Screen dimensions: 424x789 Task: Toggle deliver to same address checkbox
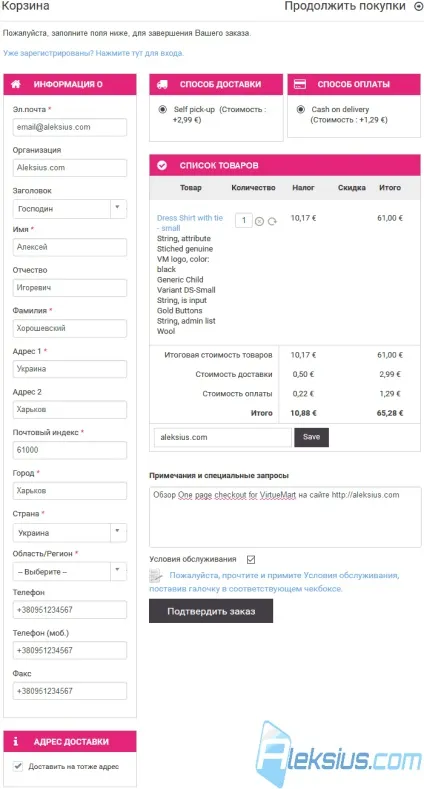pos(18,766)
